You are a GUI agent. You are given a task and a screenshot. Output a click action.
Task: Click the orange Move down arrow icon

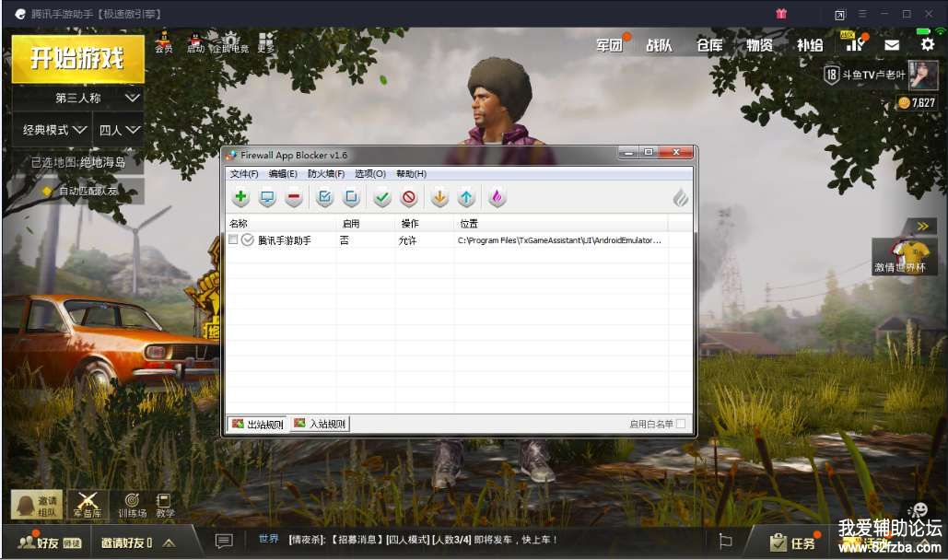pos(439,197)
